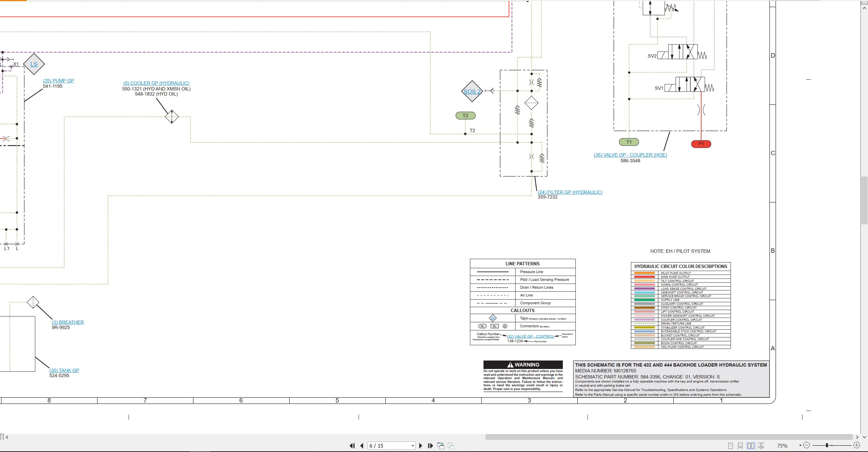Click the horizontal scrollbar right arrow
868x452 pixels.
857,437
